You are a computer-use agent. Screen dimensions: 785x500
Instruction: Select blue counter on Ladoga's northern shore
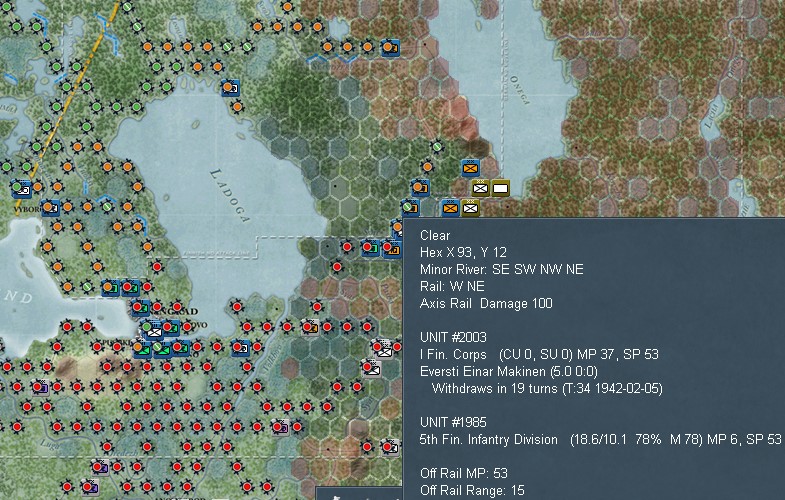[230, 88]
